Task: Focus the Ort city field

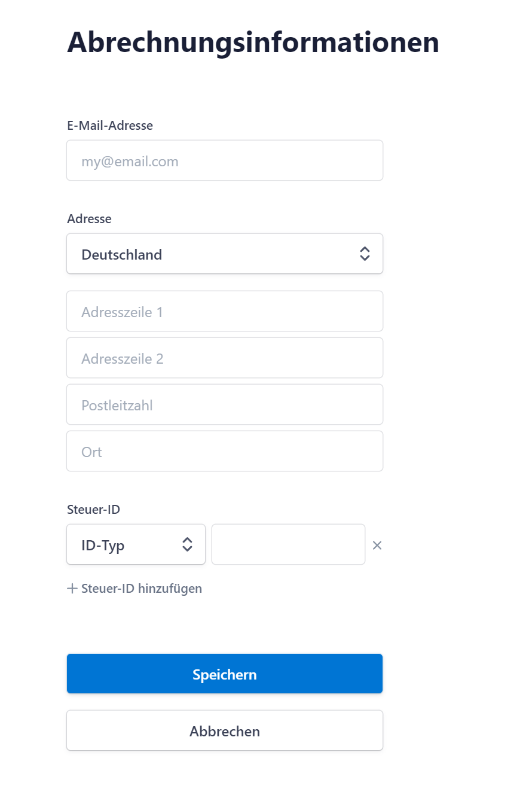Action: pos(225,451)
